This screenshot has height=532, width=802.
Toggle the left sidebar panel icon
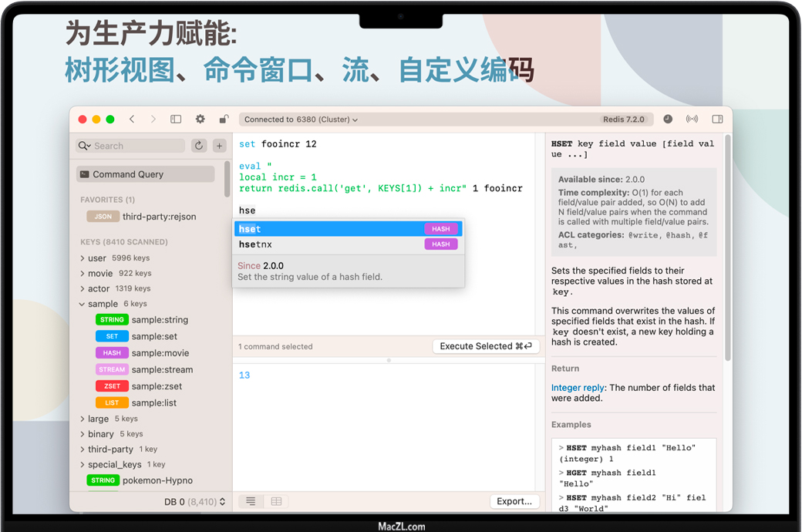click(176, 120)
